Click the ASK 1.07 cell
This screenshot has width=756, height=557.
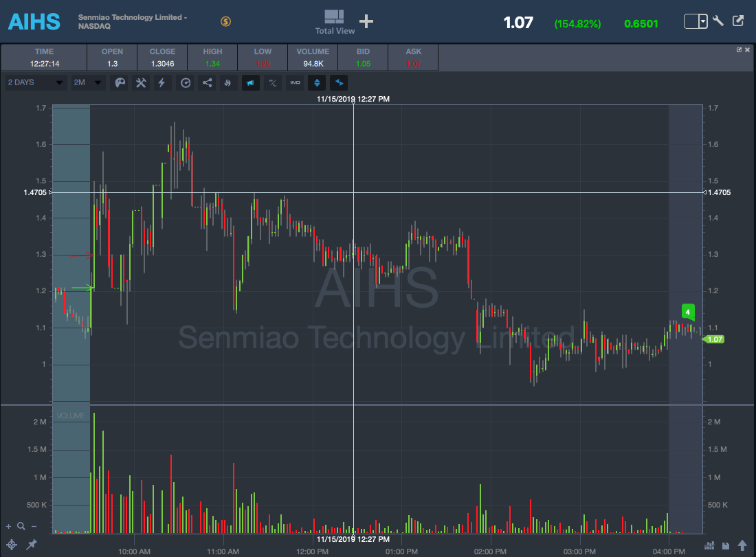click(x=413, y=57)
